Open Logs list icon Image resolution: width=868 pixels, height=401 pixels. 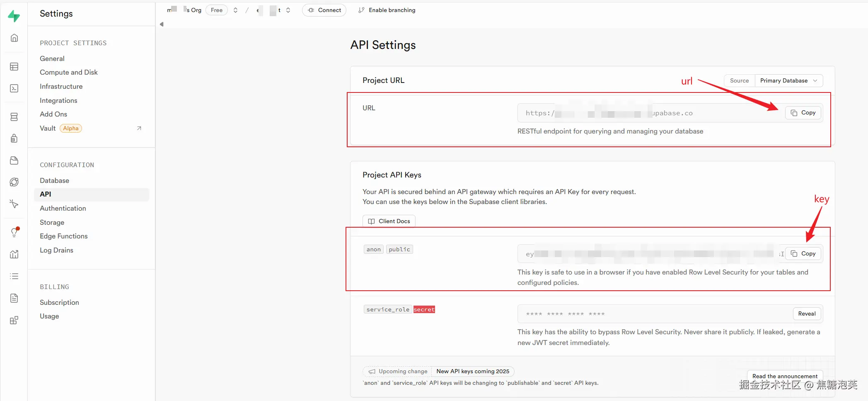point(14,276)
